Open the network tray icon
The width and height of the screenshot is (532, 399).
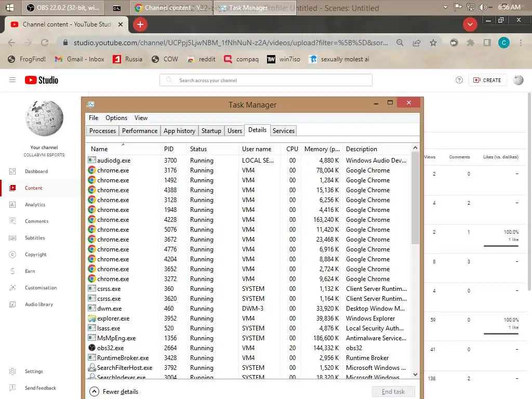470,7
